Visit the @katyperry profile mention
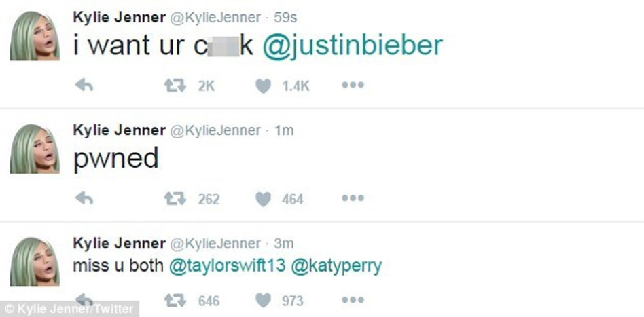644x317 pixels. pyautogui.click(x=336, y=266)
